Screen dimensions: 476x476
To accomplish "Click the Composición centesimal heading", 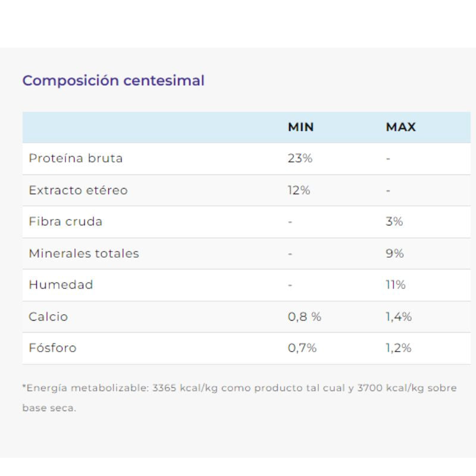I will 113,80.
